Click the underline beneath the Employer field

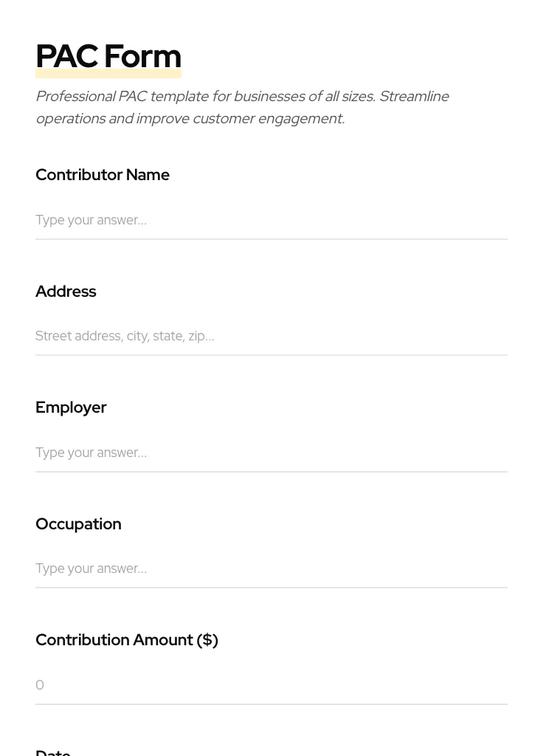(x=271, y=472)
